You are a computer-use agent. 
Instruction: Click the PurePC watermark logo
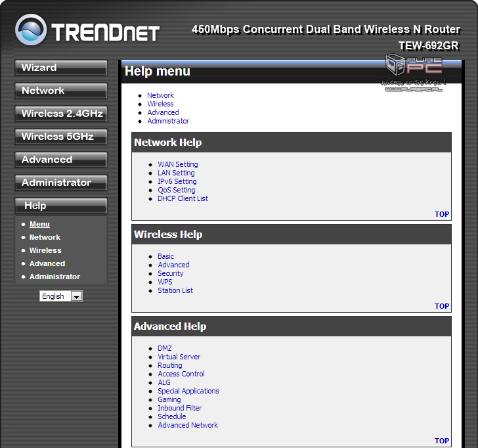click(414, 72)
